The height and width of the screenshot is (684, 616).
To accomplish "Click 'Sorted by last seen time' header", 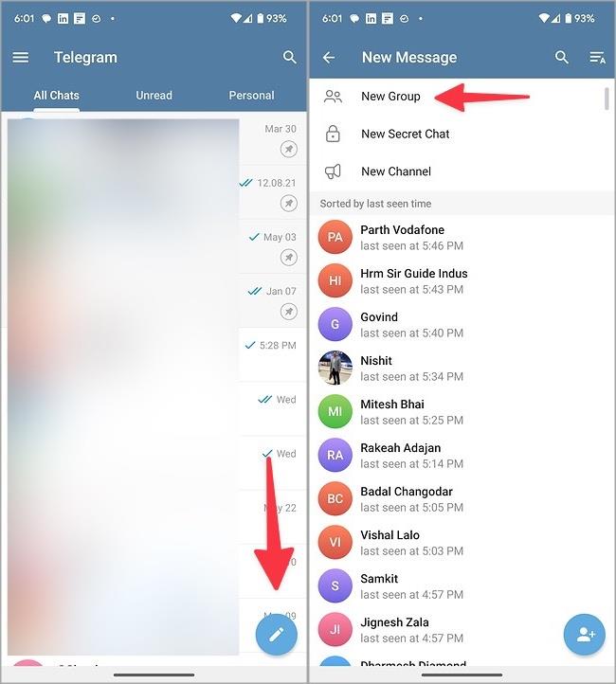I will pos(375,204).
